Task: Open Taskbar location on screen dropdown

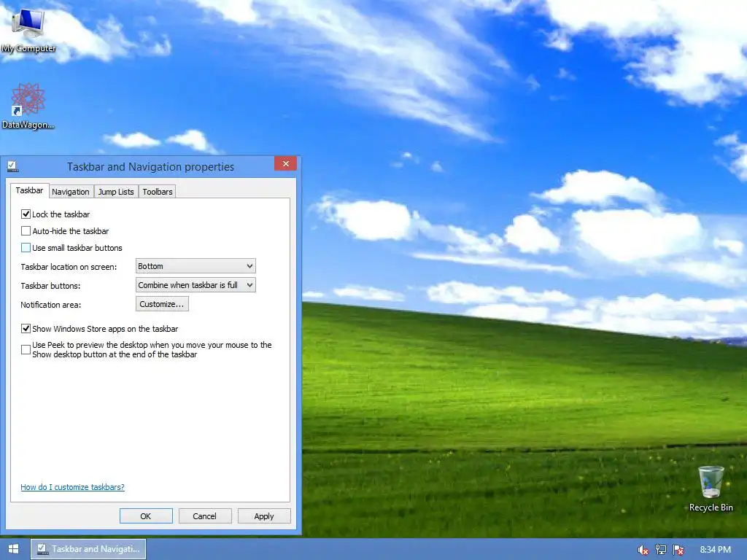Action: [x=196, y=266]
